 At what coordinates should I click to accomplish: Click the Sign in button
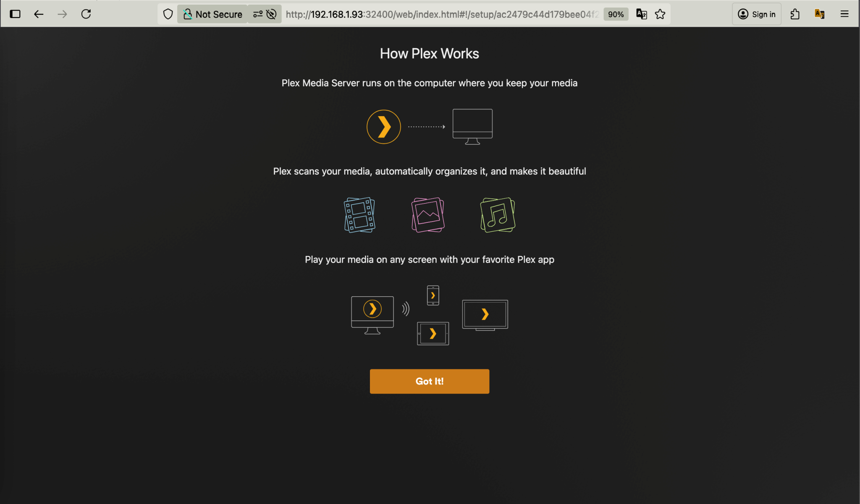click(x=757, y=14)
